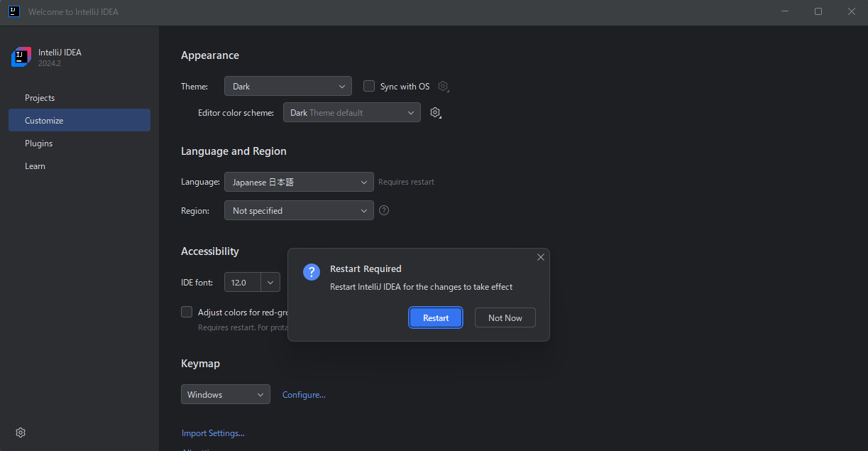This screenshot has height=451, width=868.
Task: Click the question mark icon in dialog
Action: 312,272
